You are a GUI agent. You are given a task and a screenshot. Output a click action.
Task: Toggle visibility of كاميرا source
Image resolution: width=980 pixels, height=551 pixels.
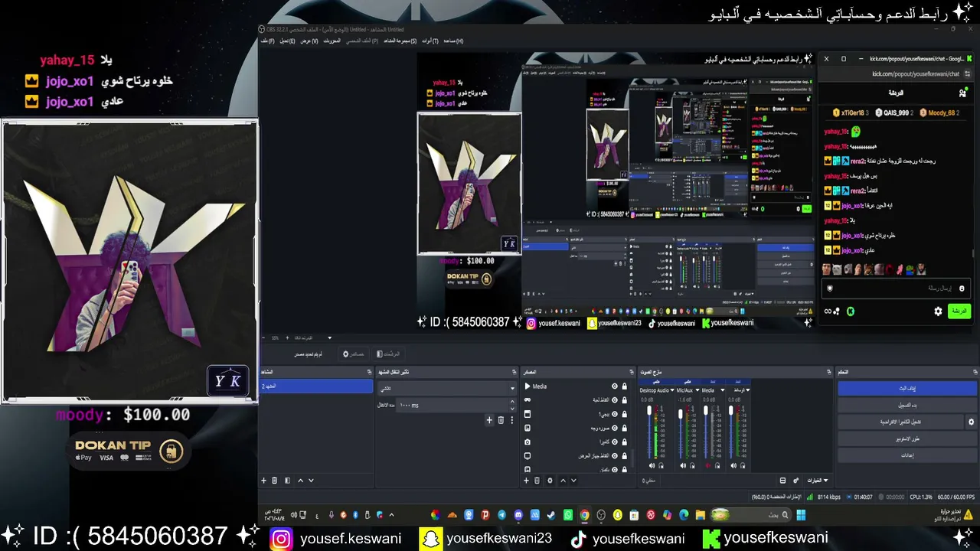pos(614,442)
